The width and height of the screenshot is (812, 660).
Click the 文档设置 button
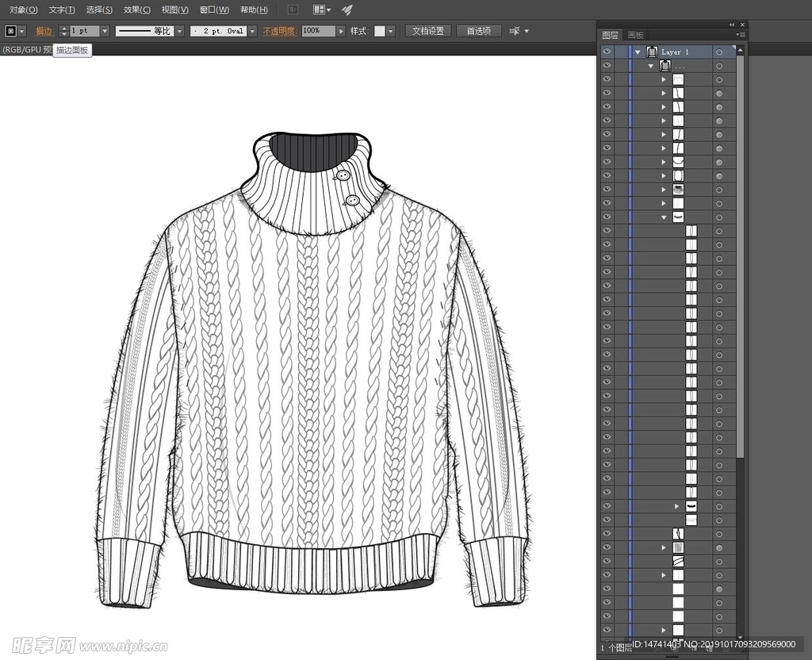coord(428,31)
